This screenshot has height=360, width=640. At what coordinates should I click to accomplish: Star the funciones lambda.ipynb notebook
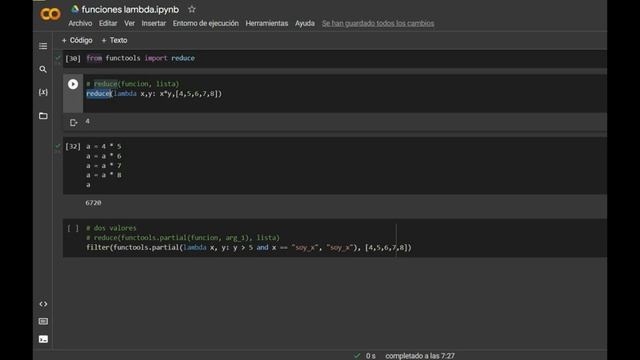pyautogui.click(x=192, y=9)
